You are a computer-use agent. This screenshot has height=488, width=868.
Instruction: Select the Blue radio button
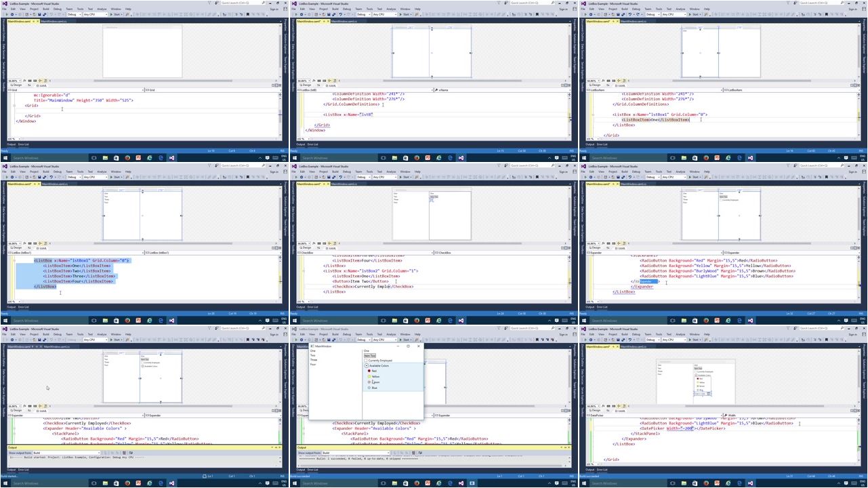[369, 388]
